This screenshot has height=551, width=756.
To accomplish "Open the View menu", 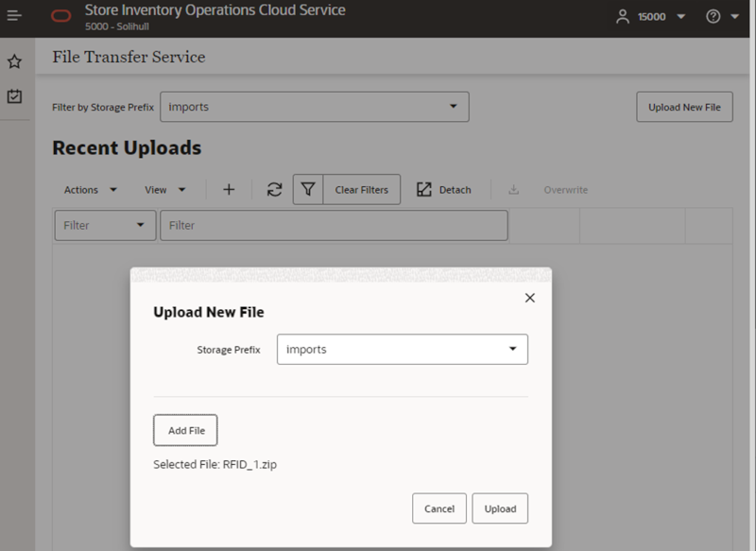I will [164, 190].
